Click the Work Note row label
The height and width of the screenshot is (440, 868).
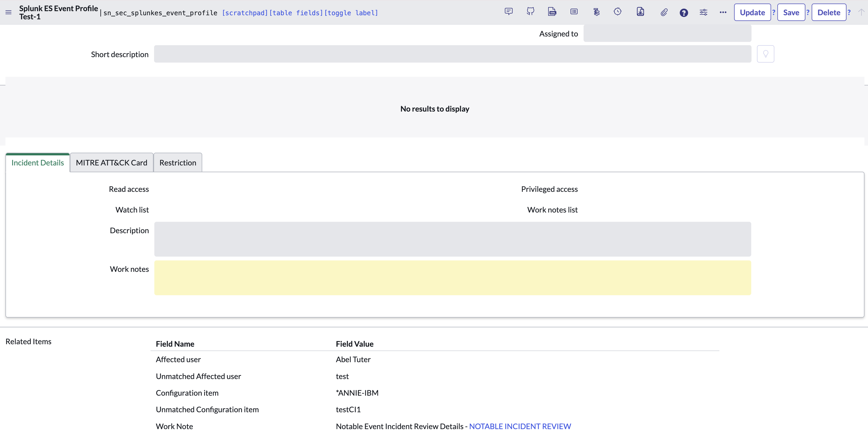tap(174, 426)
